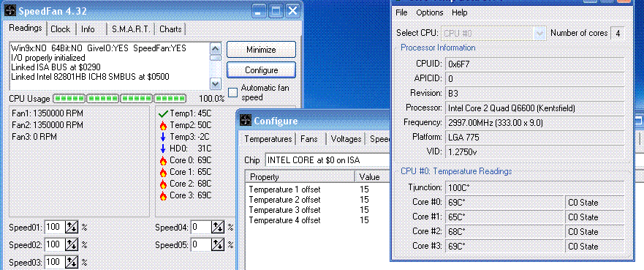Screen dimensions: 644x270
Task: Switch to the Readings tab
Action: point(26,28)
